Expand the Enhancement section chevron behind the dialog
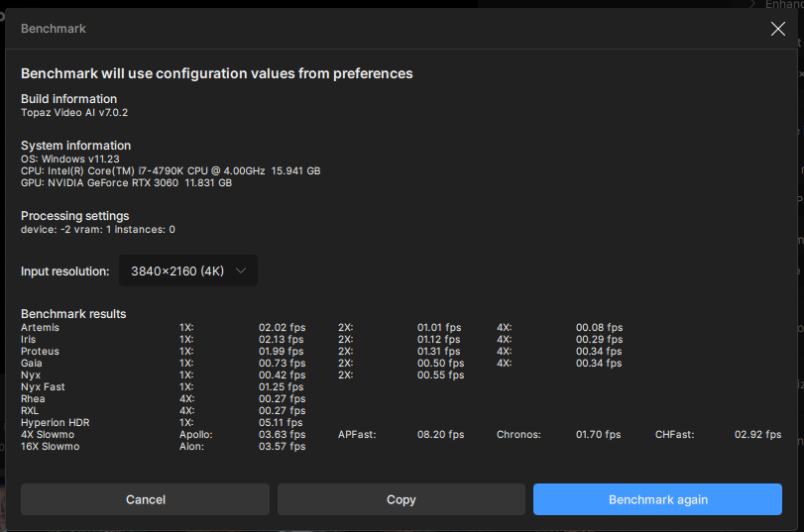The width and height of the screenshot is (804, 532). [x=753, y=5]
